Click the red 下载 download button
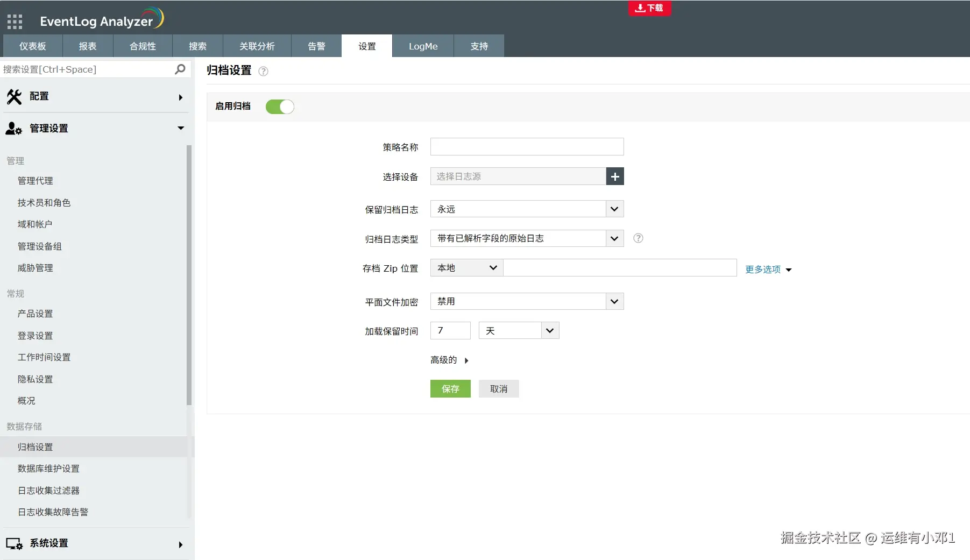The height and width of the screenshot is (560, 970). 649,8
